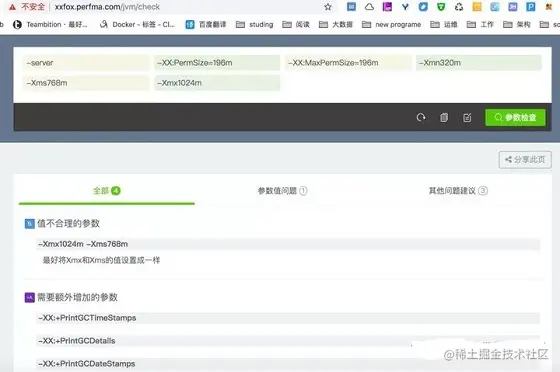Switch to the 参数值问题 tab
Viewport: 560px width, 372px height.
[x=282, y=191]
